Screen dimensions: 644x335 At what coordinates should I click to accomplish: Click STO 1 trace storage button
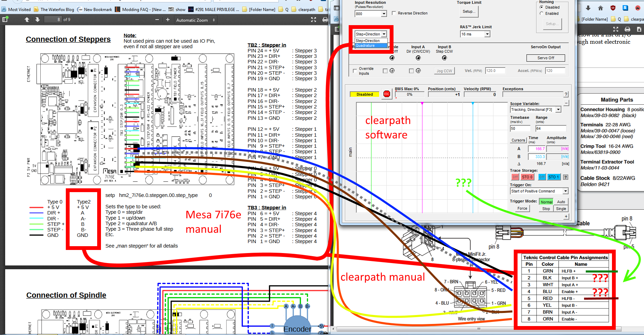[554, 177]
